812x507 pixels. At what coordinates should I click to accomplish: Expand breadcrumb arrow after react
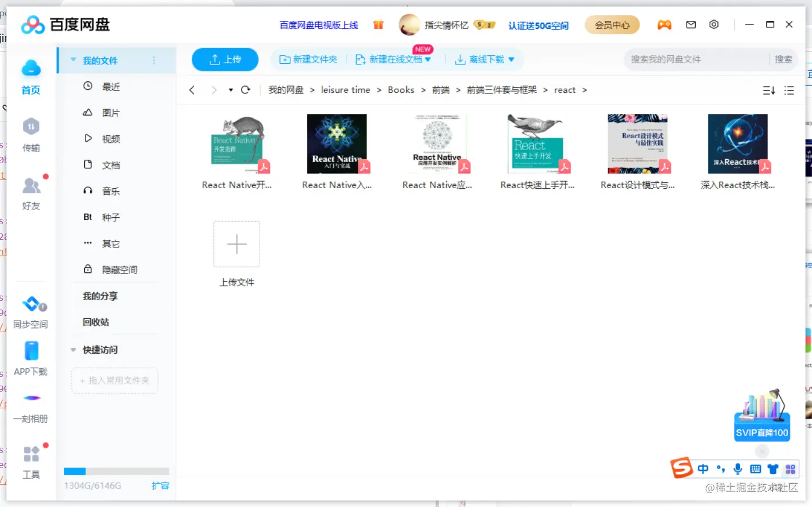point(584,90)
